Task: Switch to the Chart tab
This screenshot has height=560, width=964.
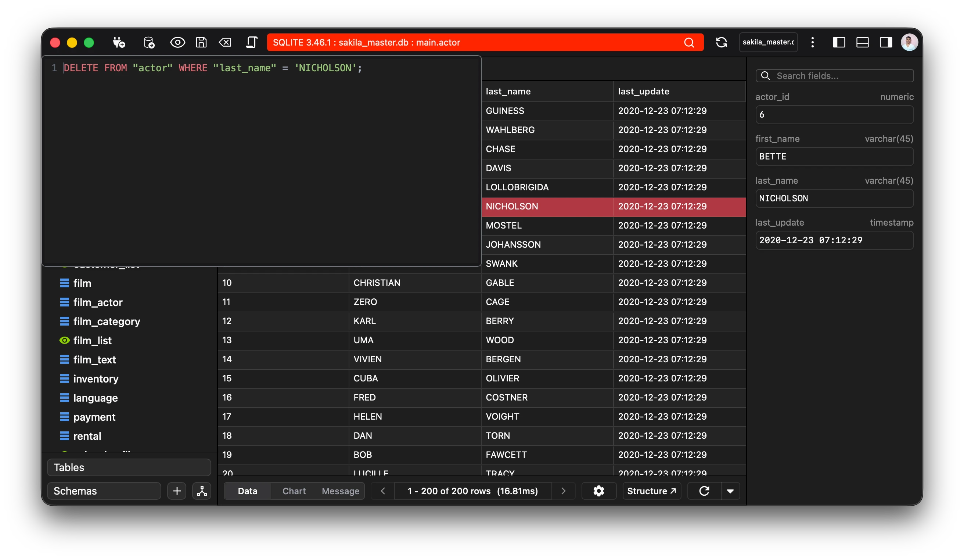Action: pos(294,491)
